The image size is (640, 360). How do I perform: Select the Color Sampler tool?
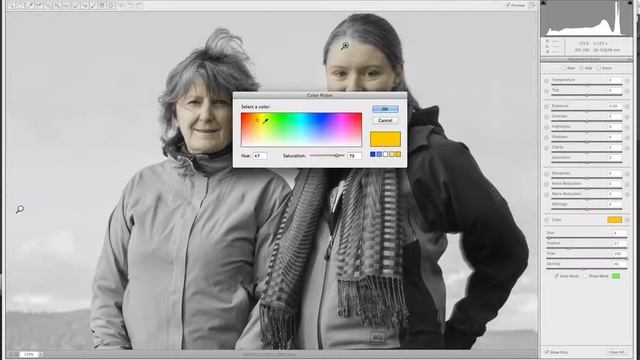(x=38, y=5)
